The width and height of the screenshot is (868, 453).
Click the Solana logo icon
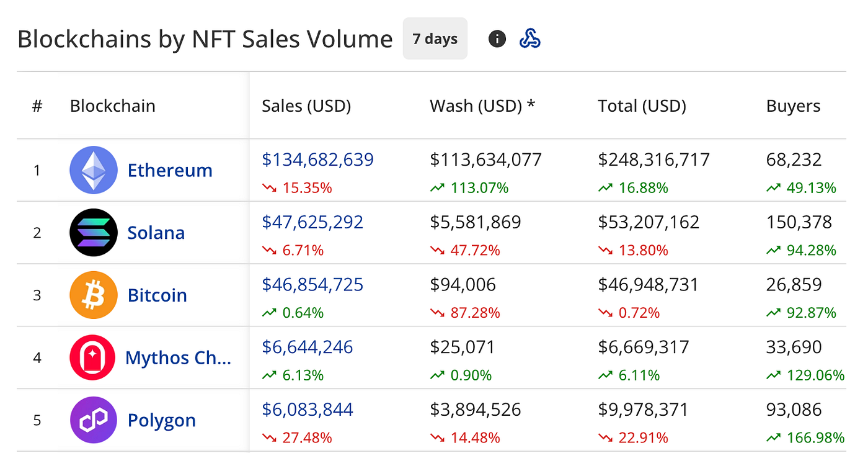94,233
